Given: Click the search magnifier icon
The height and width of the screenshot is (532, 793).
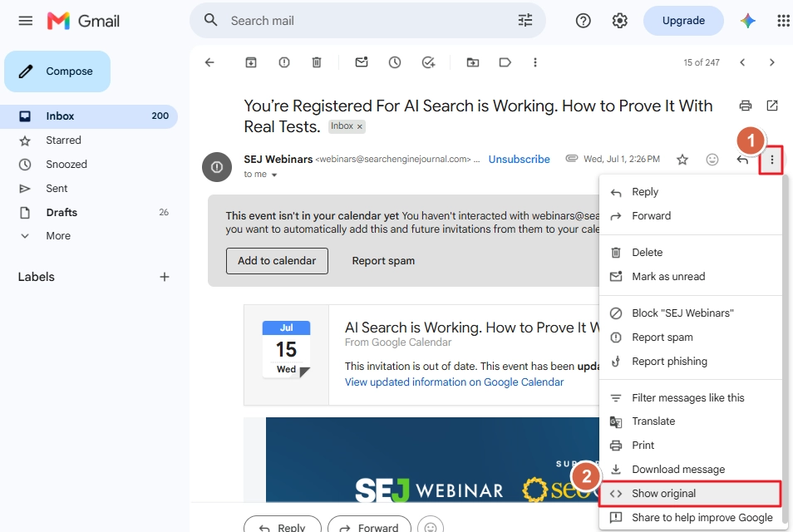Looking at the screenshot, I should 210,20.
